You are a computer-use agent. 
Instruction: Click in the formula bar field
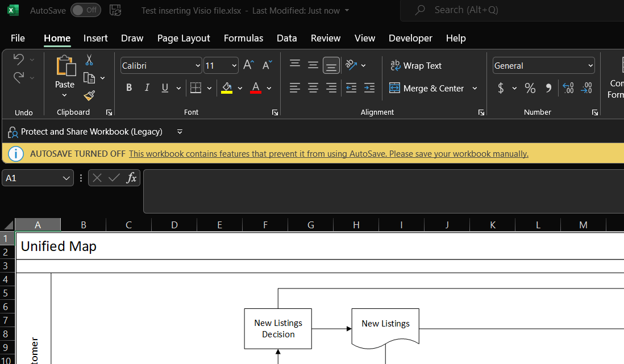pos(384,191)
